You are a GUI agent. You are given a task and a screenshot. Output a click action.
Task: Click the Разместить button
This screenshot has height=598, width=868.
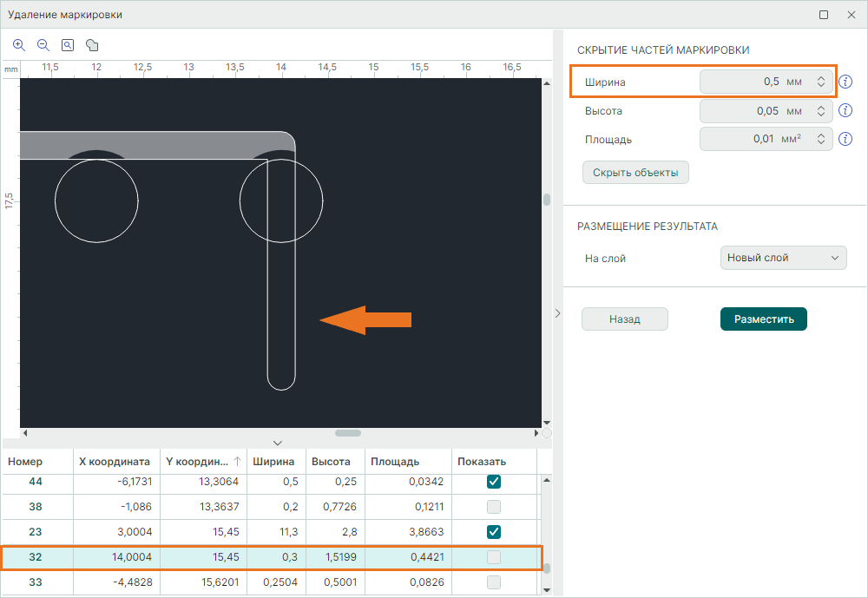click(764, 319)
